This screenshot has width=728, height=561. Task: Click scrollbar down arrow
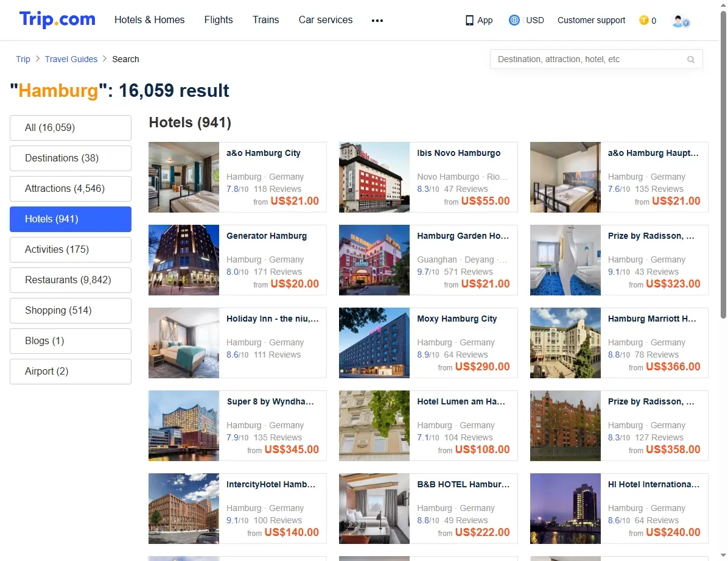[x=723, y=556]
